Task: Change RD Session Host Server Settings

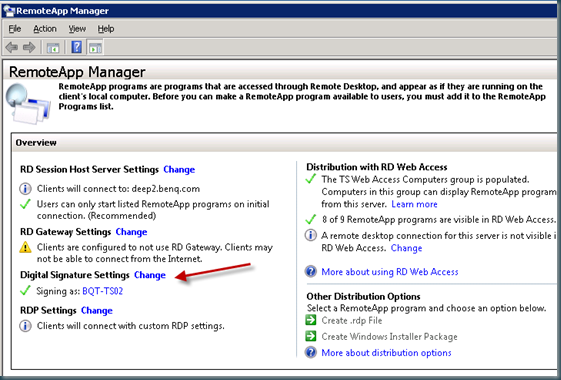Action: pos(179,169)
